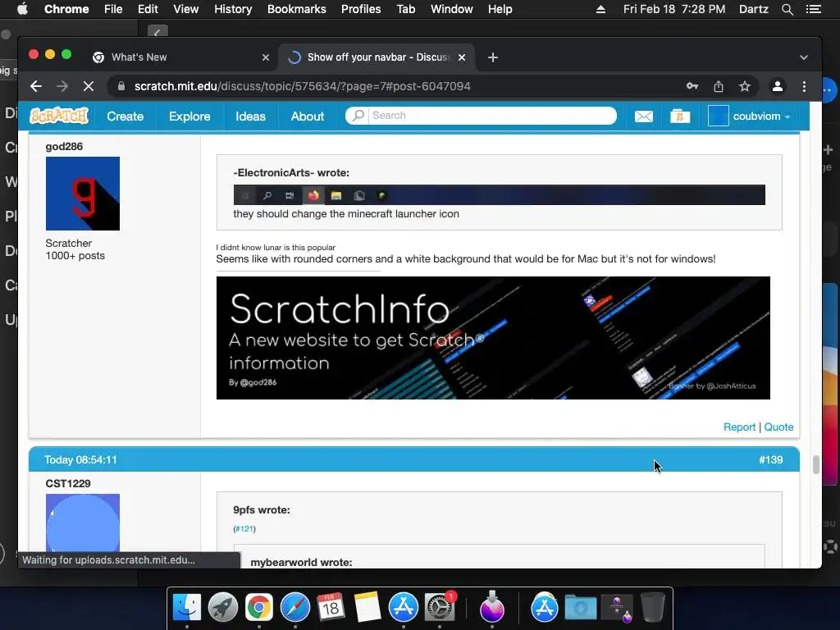Quote god286's post

[778, 427]
